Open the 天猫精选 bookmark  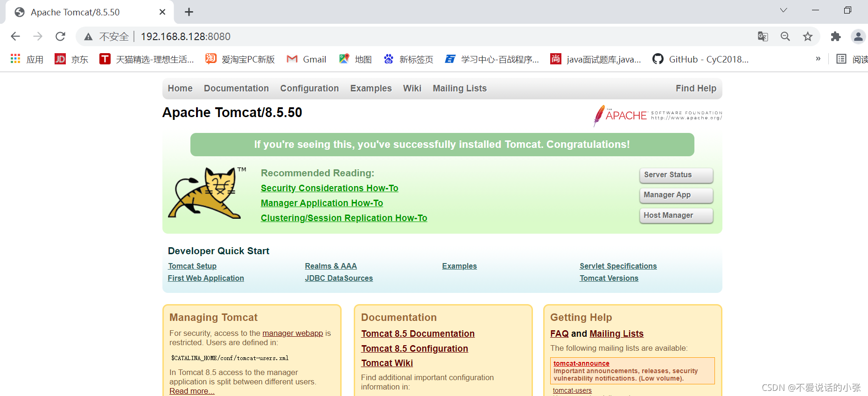[x=147, y=59]
